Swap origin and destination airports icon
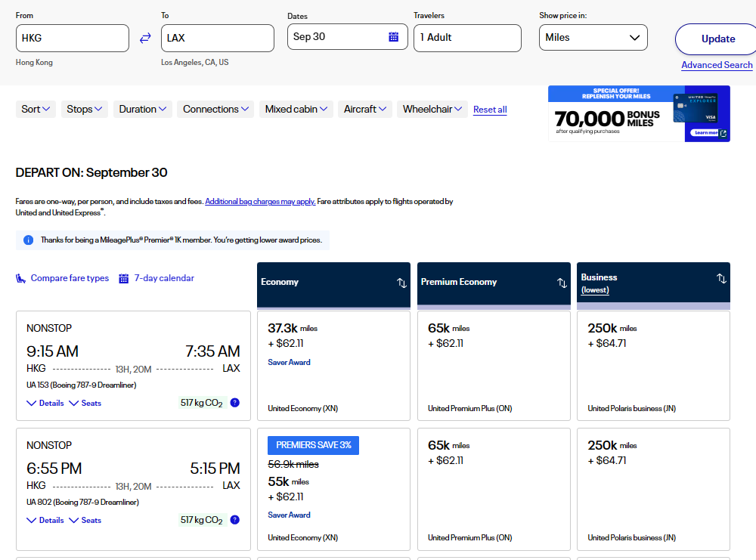The image size is (756, 560). coord(145,38)
